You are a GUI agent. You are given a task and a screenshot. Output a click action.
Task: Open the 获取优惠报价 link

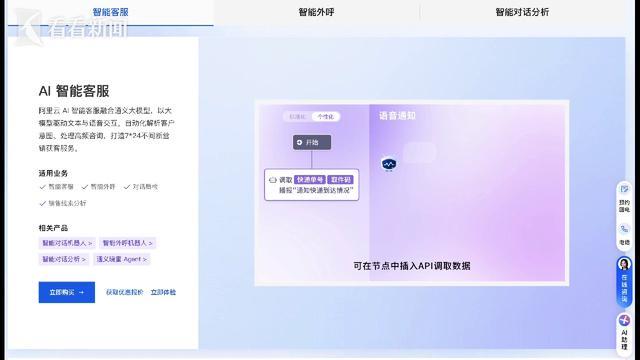click(124, 292)
